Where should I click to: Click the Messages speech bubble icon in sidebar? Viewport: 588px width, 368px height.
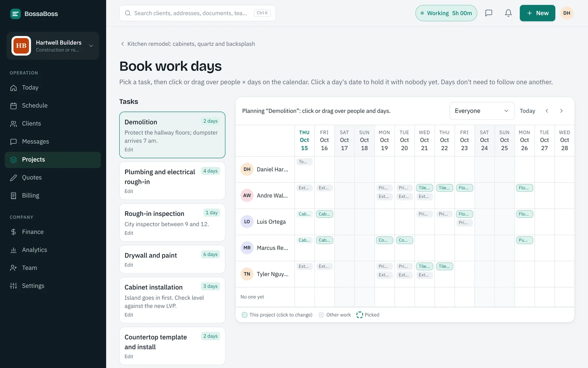[x=13, y=142]
